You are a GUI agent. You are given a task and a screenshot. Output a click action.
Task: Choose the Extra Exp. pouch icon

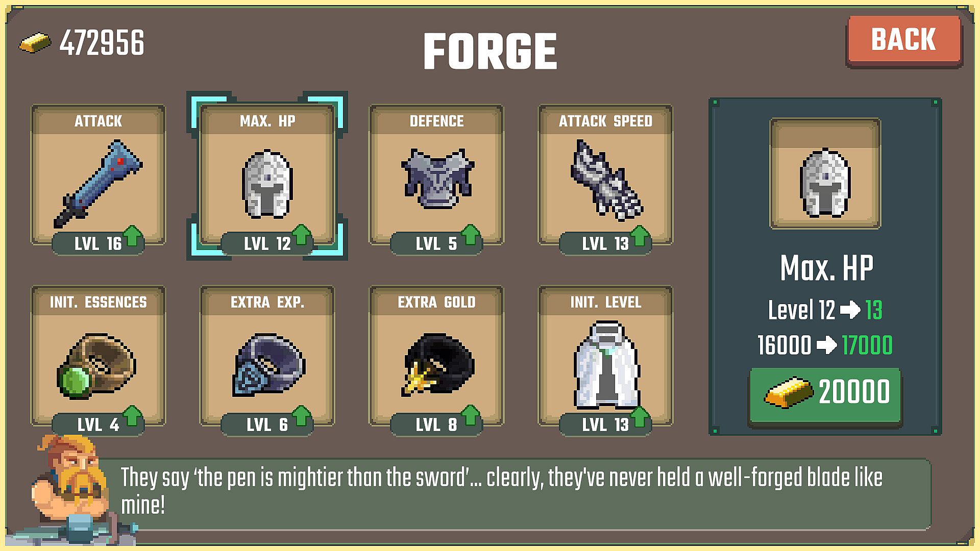(268, 365)
